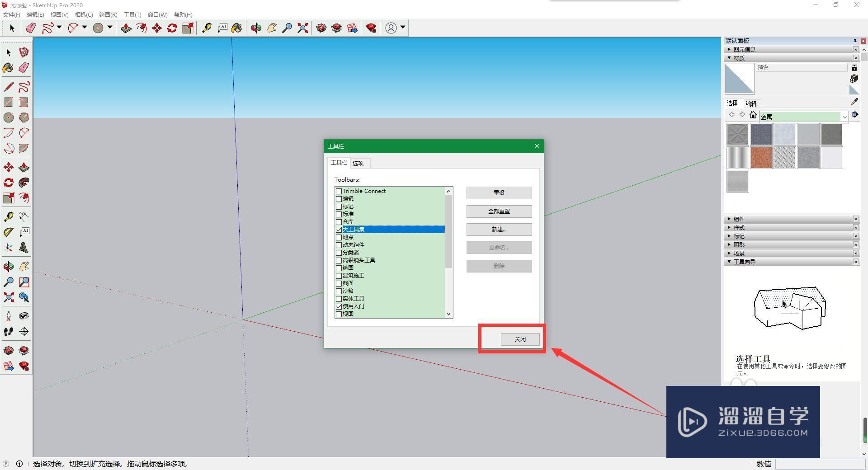
Task: Open the 窗口(W) menu
Action: click(x=157, y=14)
